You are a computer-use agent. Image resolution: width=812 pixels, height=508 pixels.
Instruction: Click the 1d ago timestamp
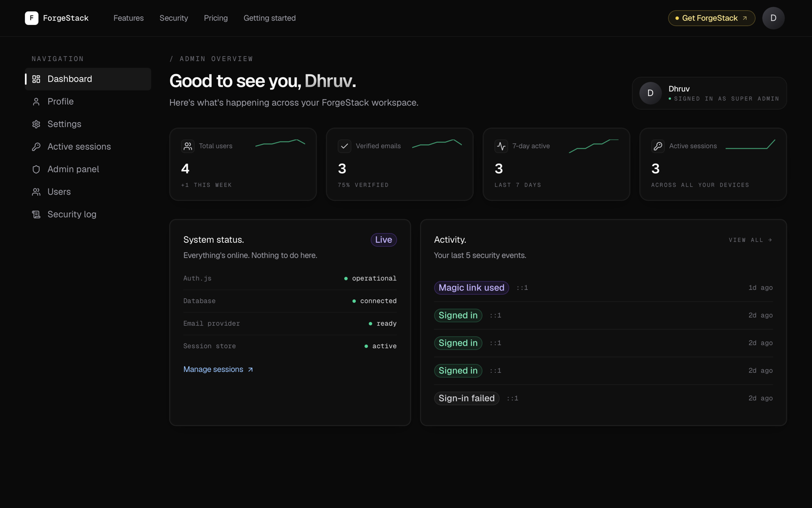pos(760,288)
